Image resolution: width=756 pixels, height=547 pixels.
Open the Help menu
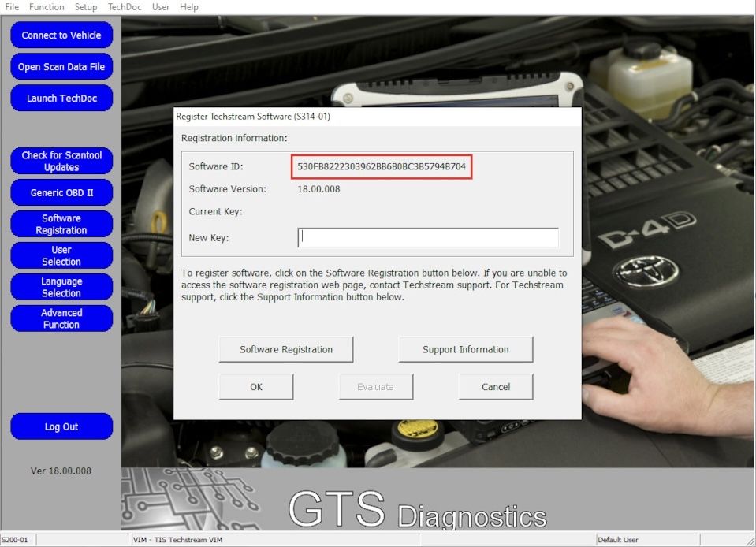click(x=189, y=7)
